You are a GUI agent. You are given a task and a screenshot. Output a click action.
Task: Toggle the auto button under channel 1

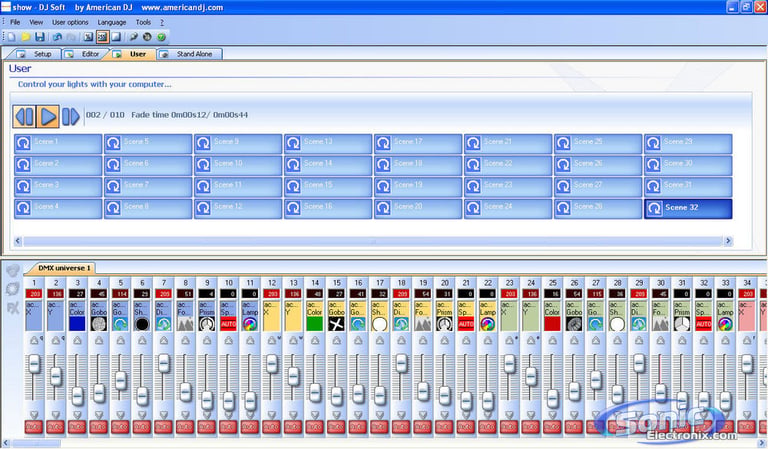pyautogui.click(x=34, y=427)
